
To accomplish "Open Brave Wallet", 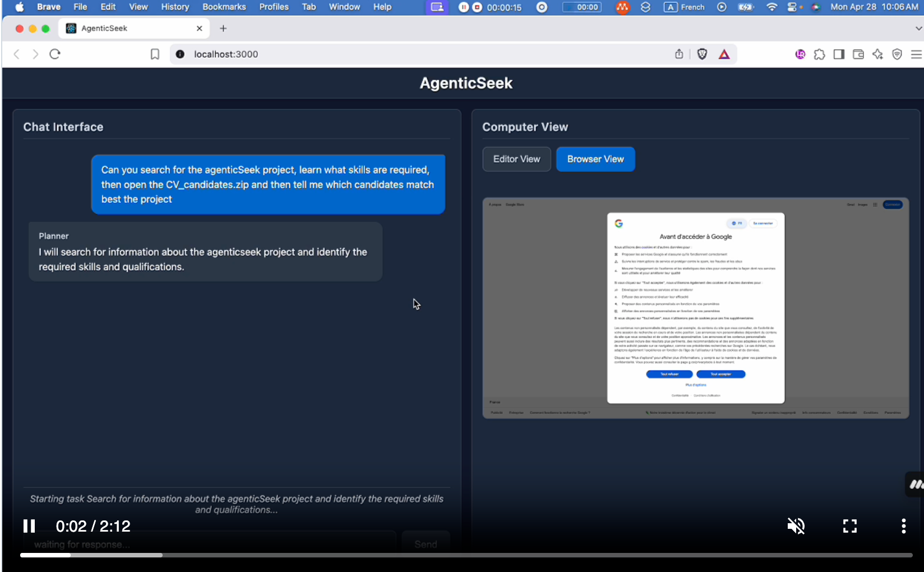I will (858, 54).
